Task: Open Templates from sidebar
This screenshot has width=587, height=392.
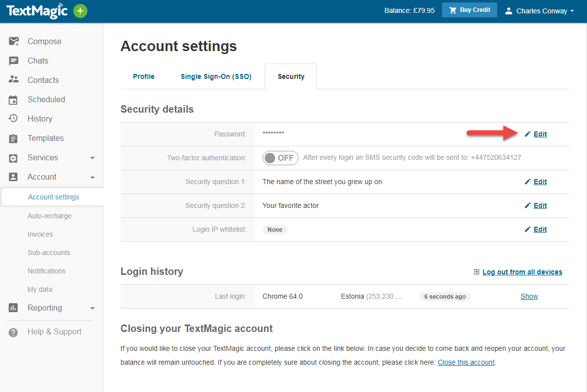Action: point(45,138)
